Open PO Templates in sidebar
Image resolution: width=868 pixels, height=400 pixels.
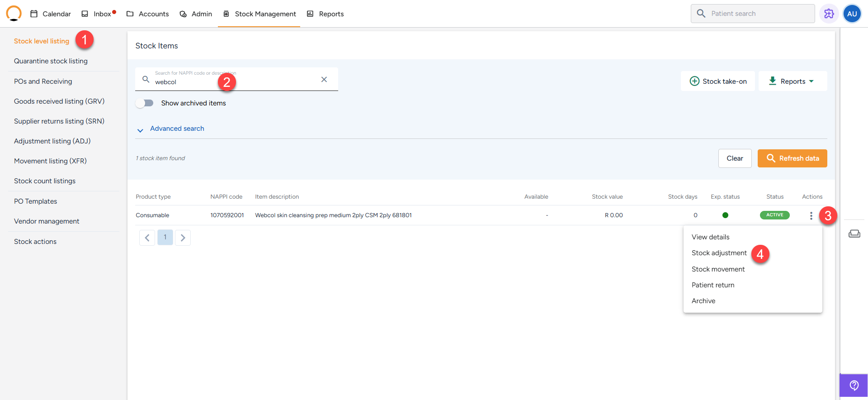tap(36, 201)
